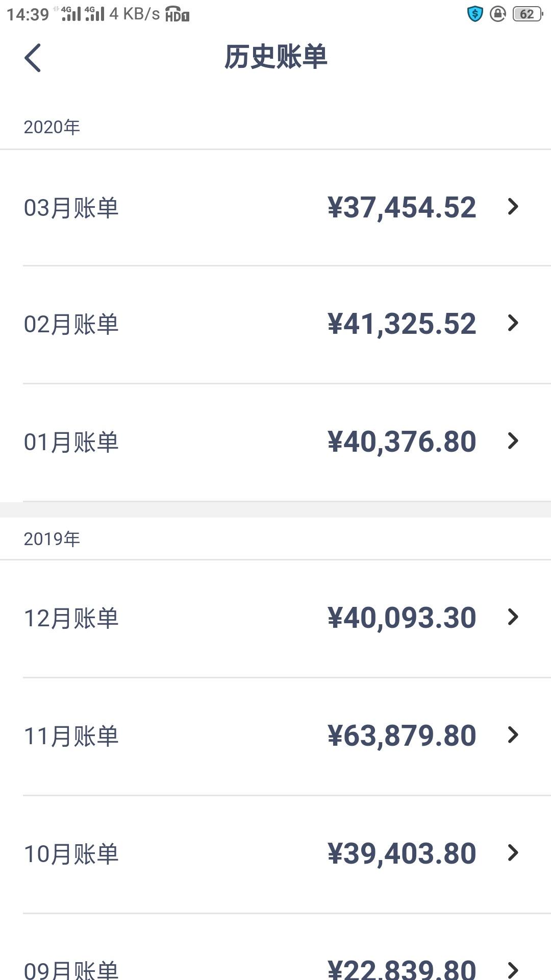
Task: Open the 09月账单 chevron arrow
Action: (x=513, y=970)
